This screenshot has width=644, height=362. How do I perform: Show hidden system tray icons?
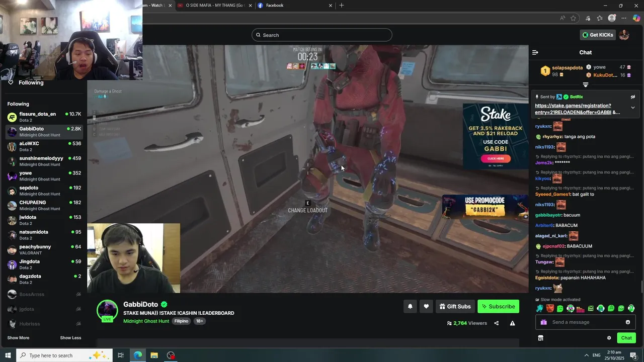(586, 355)
